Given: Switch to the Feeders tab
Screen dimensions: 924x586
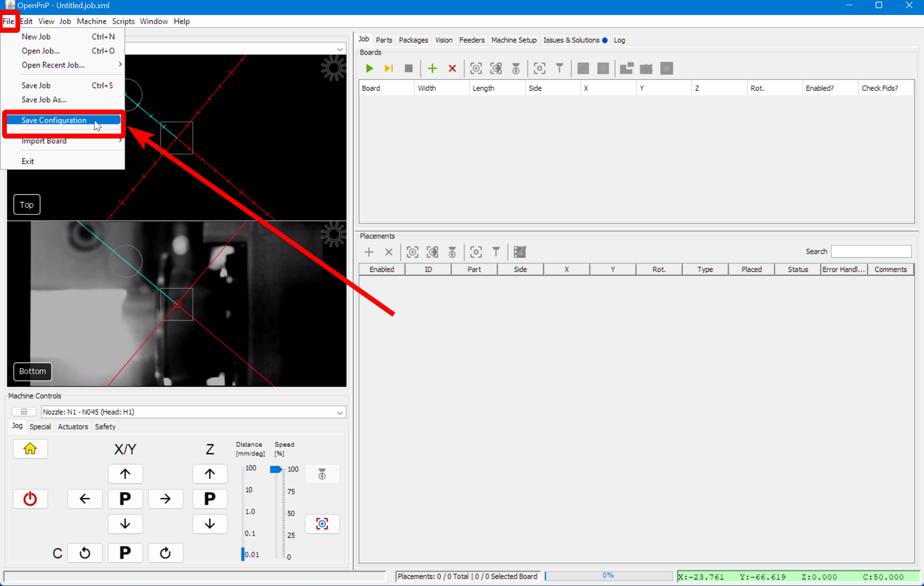Looking at the screenshot, I should 471,40.
